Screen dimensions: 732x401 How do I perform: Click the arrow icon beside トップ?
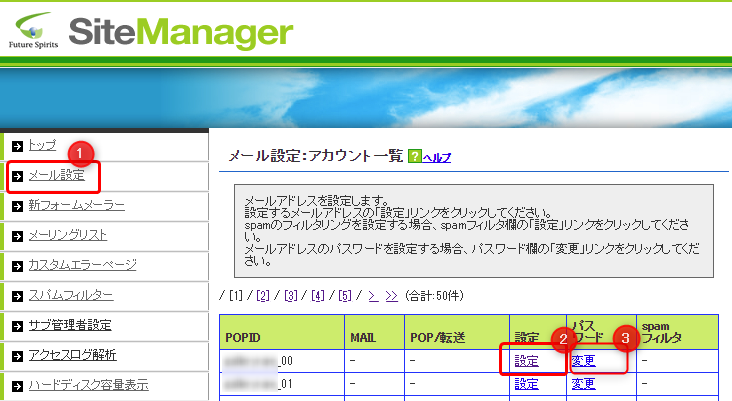tap(17, 147)
